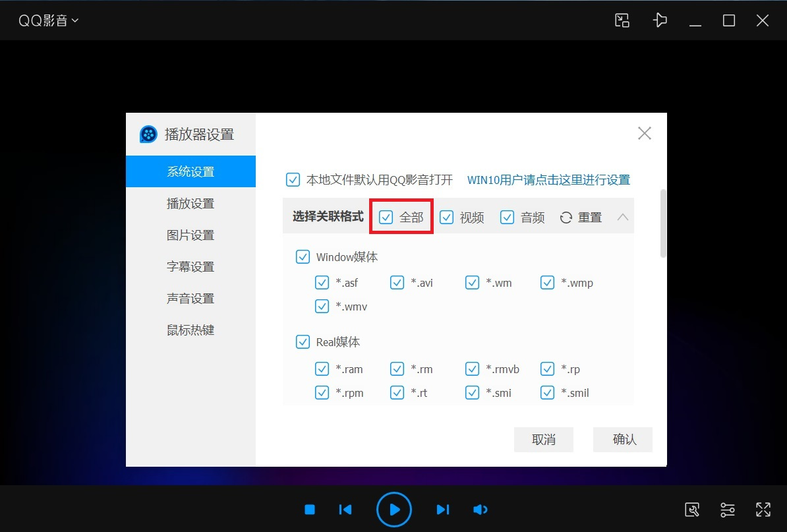Enter fullscreen with the expand icon
The height and width of the screenshot is (532, 787).
coord(763,509)
